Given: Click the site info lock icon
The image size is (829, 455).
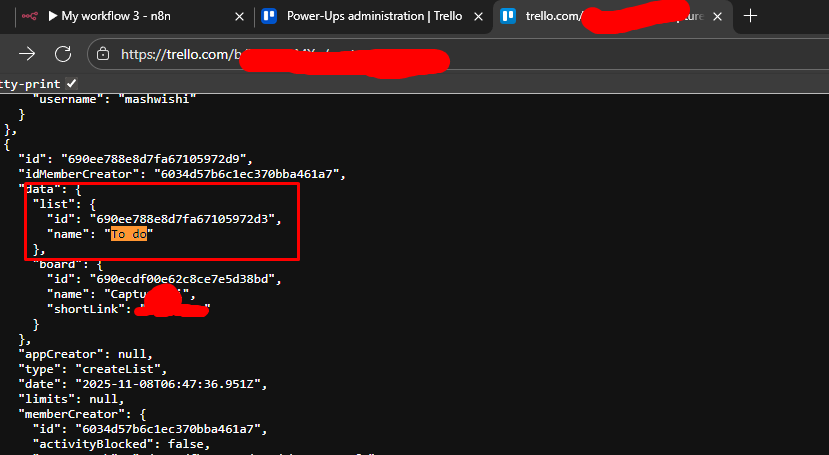Looking at the screenshot, I should point(103,54).
